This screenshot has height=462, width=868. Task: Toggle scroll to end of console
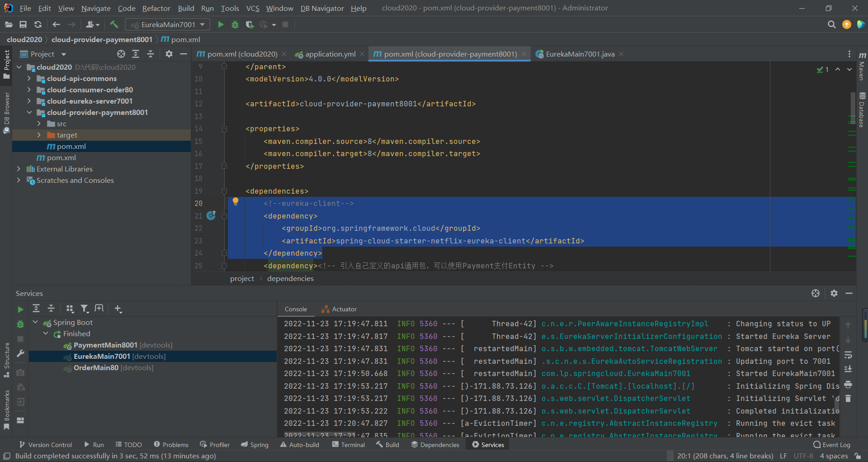pyautogui.click(x=848, y=369)
